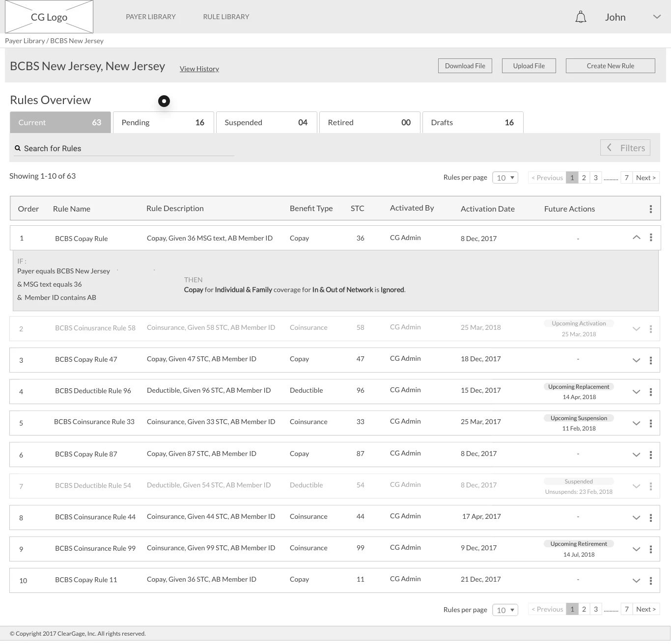Go to page 3 in bottom pagination
Viewport: 671px width, 644px height.
596,609
